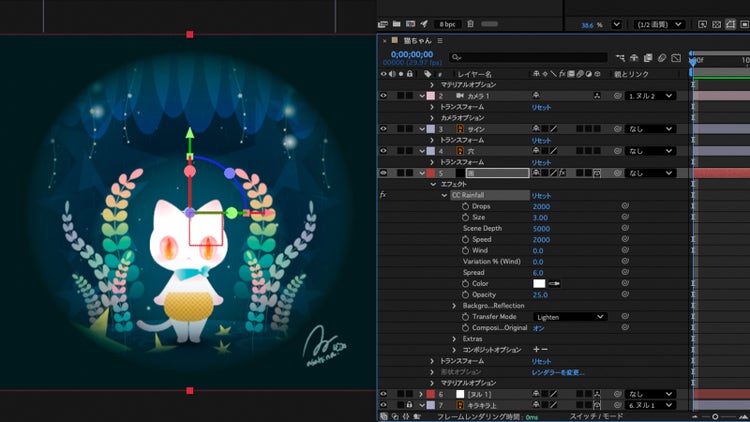
Task: Collapse the エフェクト group
Action: click(433, 184)
